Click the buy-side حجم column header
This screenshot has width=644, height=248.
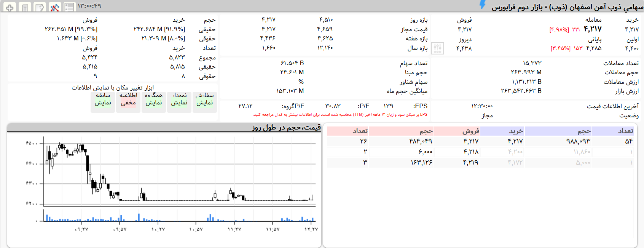point(558,131)
